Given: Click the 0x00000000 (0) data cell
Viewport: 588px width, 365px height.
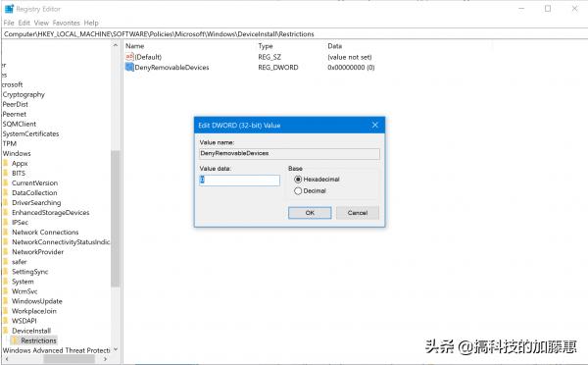Looking at the screenshot, I should (x=351, y=68).
